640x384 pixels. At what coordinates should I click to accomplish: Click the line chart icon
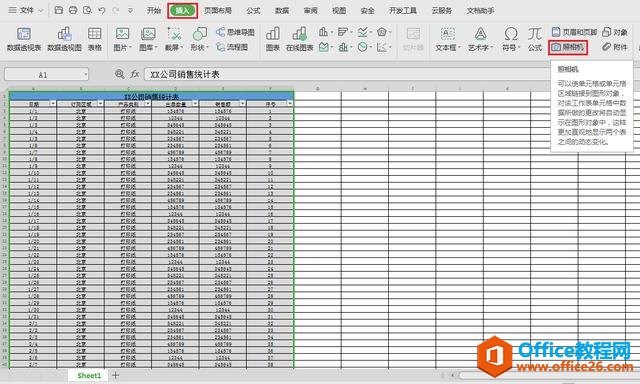362,32
